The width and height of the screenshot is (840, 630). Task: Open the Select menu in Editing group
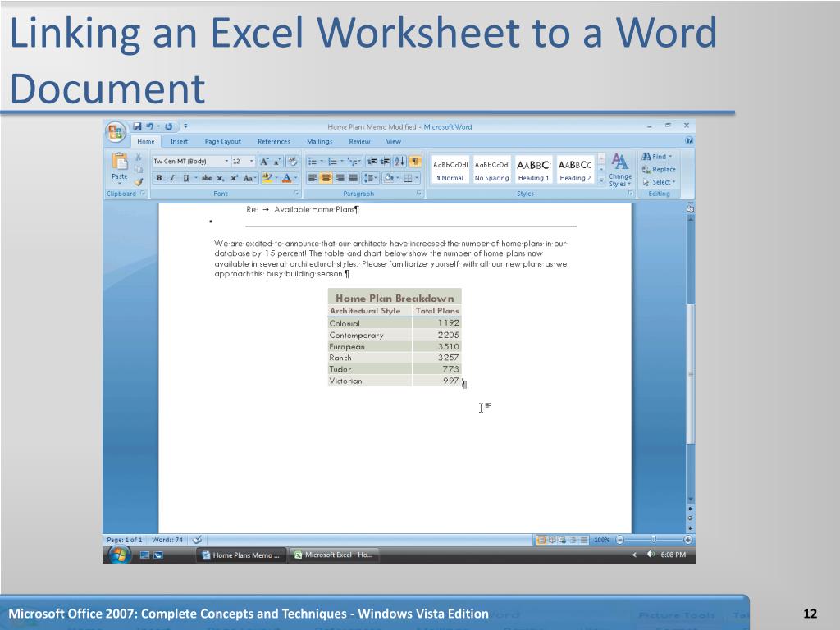click(x=659, y=182)
